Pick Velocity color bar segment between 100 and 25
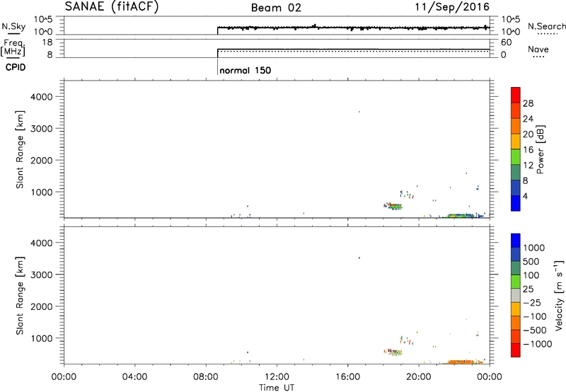Screen dimensions: 566x392 pos(516,282)
